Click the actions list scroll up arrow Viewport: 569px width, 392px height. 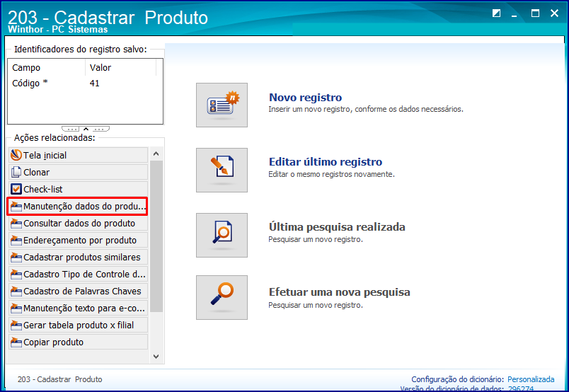coord(156,154)
